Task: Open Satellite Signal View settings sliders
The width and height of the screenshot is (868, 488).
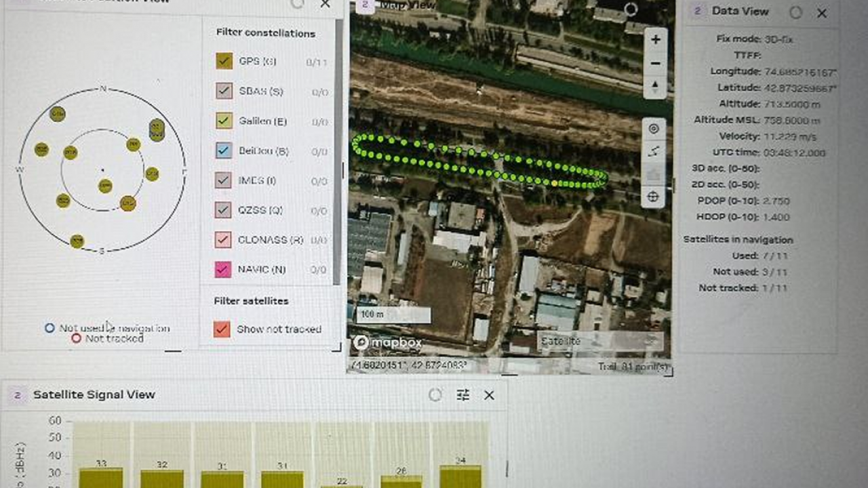Action: click(x=463, y=394)
